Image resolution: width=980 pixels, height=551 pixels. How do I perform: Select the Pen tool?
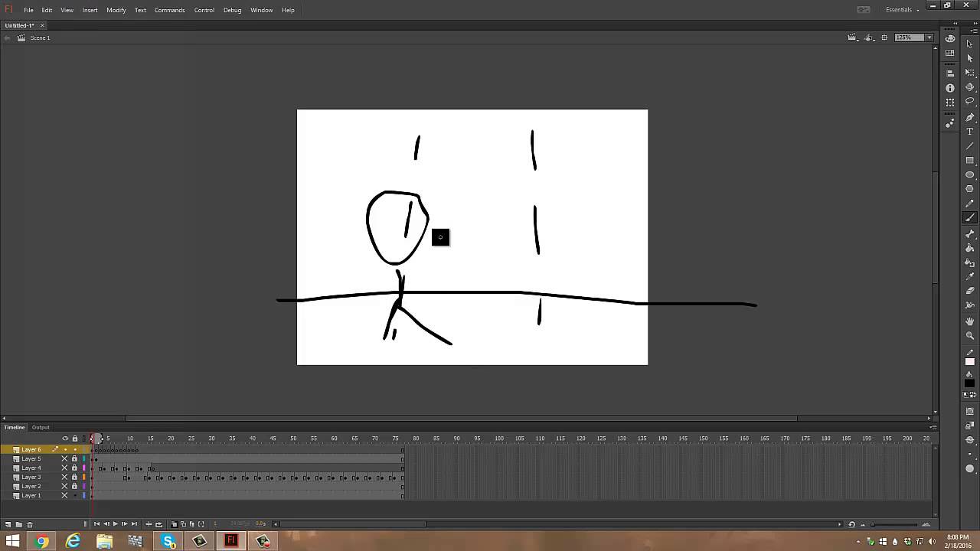click(x=969, y=117)
